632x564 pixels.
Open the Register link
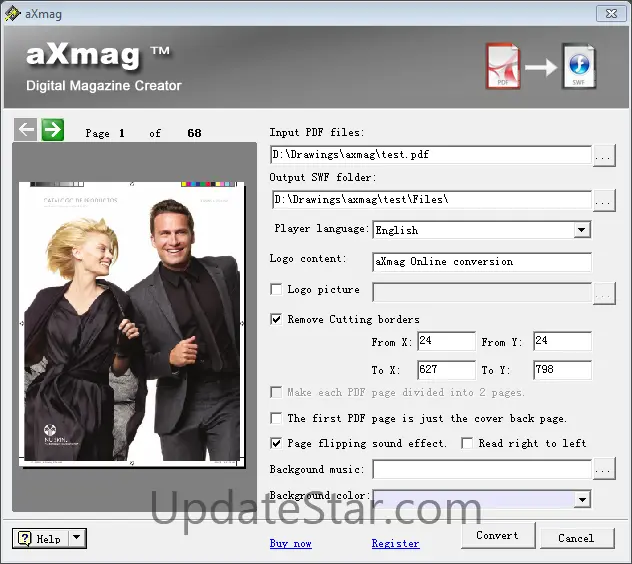pyautogui.click(x=395, y=543)
